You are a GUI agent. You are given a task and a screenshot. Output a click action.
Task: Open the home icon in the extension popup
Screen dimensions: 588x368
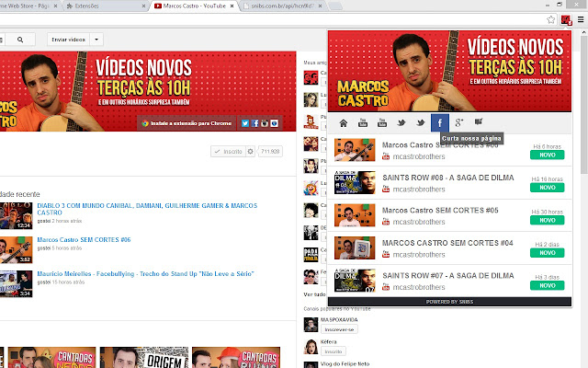pos(343,122)
